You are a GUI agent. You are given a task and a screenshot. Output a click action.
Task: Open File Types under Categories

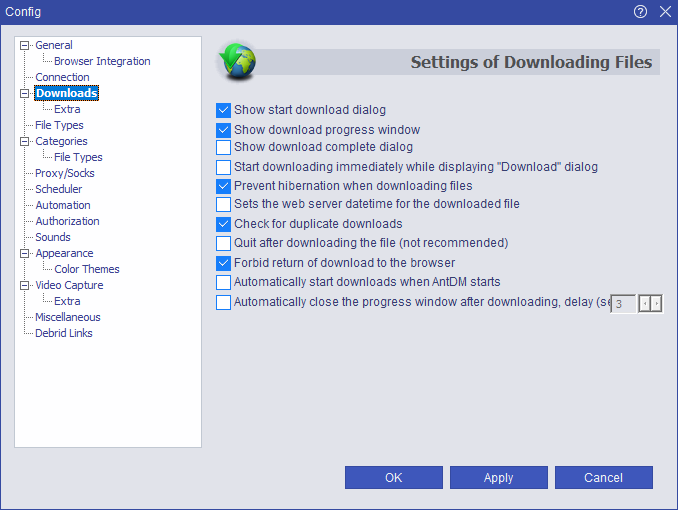tap(78, 157)
